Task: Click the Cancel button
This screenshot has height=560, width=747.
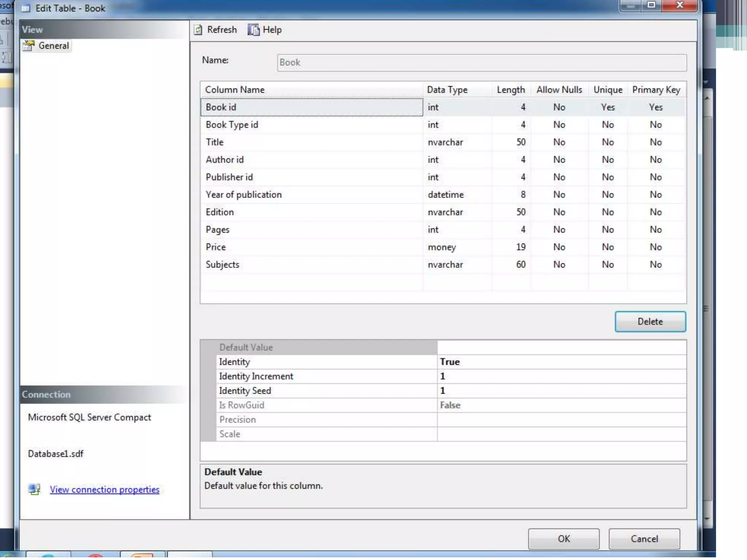Action: click(644, 538)
